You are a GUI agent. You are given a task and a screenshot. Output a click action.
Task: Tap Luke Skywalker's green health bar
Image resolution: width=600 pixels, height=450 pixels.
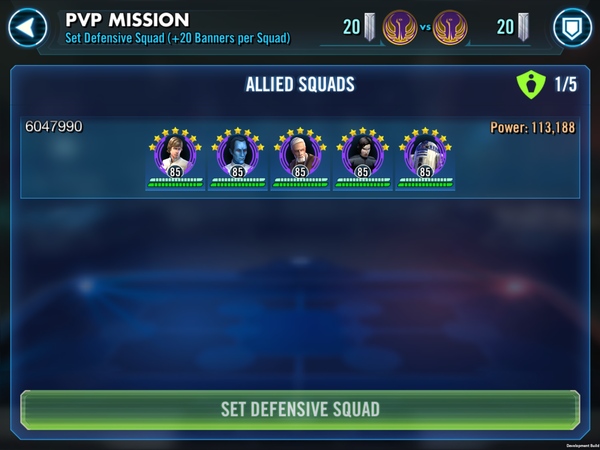175,183
